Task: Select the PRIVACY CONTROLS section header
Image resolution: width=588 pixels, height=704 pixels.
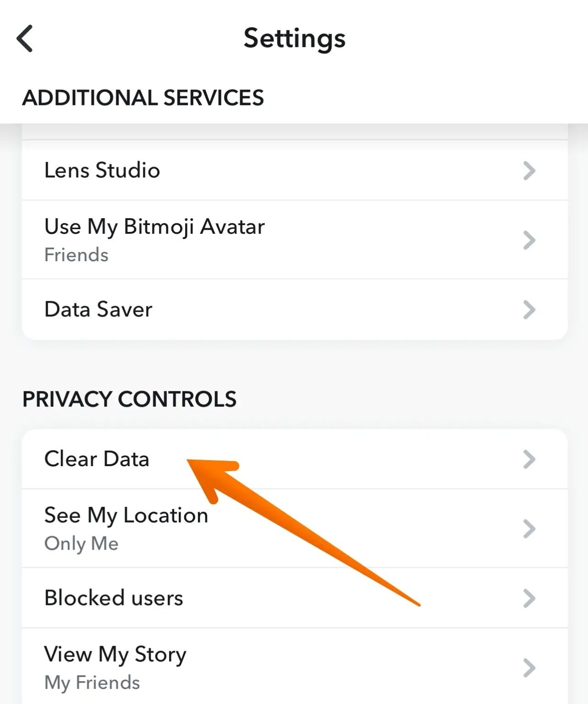Action: (x=130, y=399)
